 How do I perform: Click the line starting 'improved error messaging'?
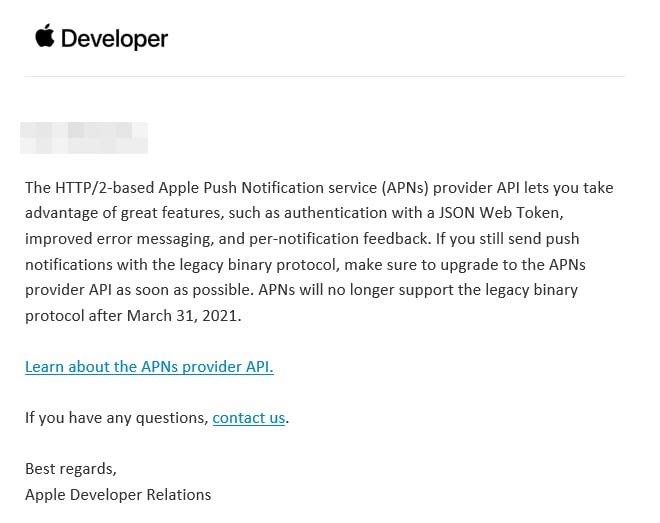pos(302,239)
